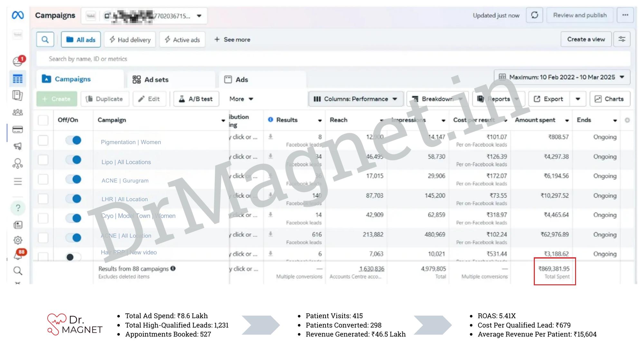Image resolution: width=644 pixels, height=363 pixels.
Task: Toggle off Pigmentation | Women campaign
Action: coord(73,140)
